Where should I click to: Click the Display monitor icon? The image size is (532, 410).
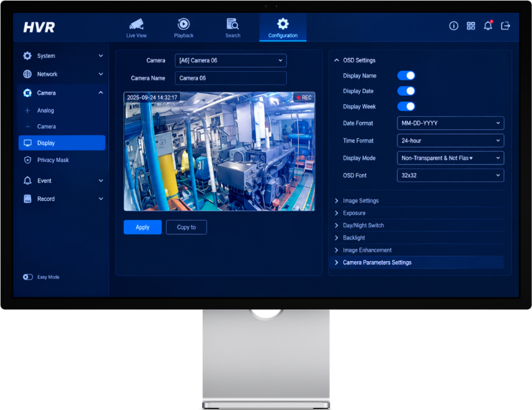(28, 143)
